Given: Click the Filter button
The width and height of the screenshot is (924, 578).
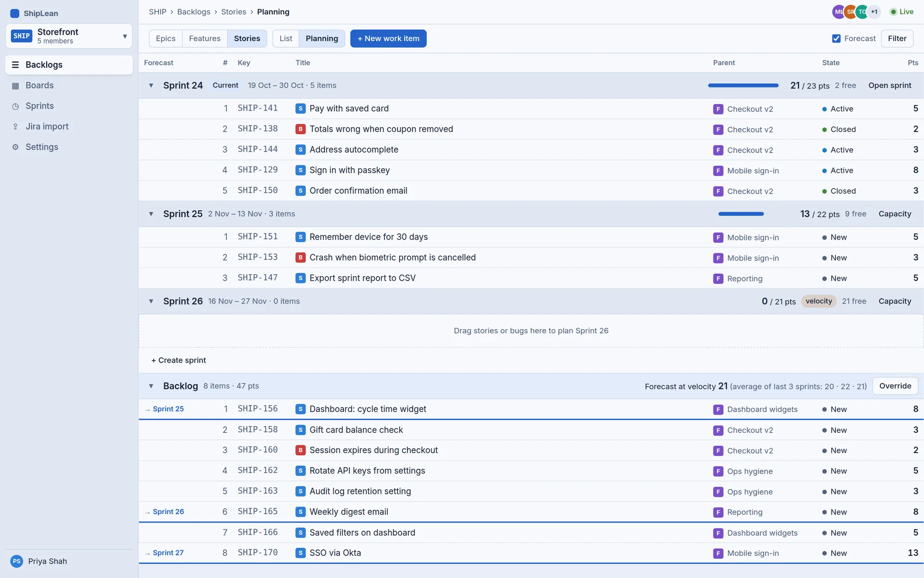Looking at the screenshot, I should [897, 38].
